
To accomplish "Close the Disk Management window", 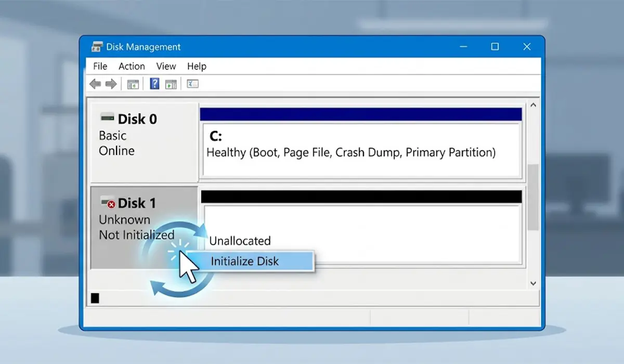I will (x=527, y=47).
